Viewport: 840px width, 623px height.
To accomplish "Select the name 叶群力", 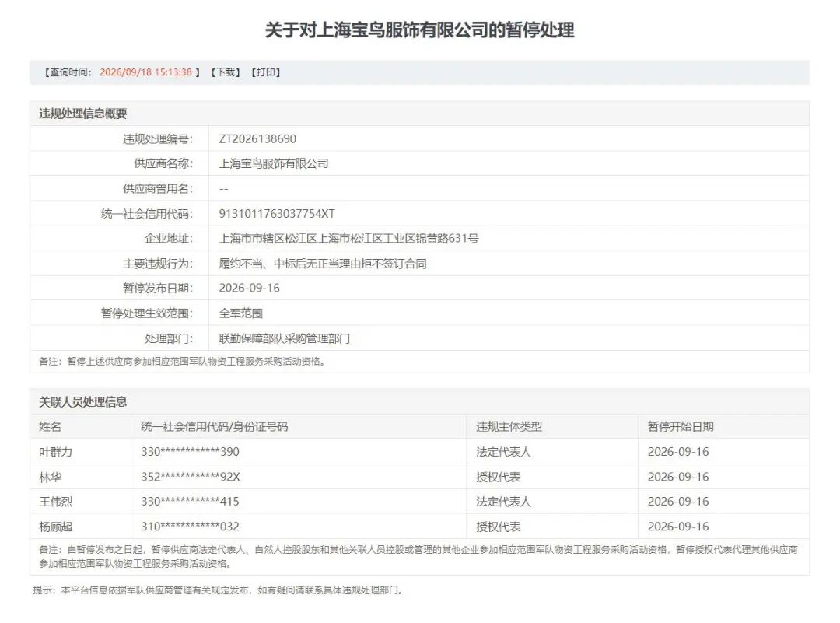I will [x=55, y=452].
